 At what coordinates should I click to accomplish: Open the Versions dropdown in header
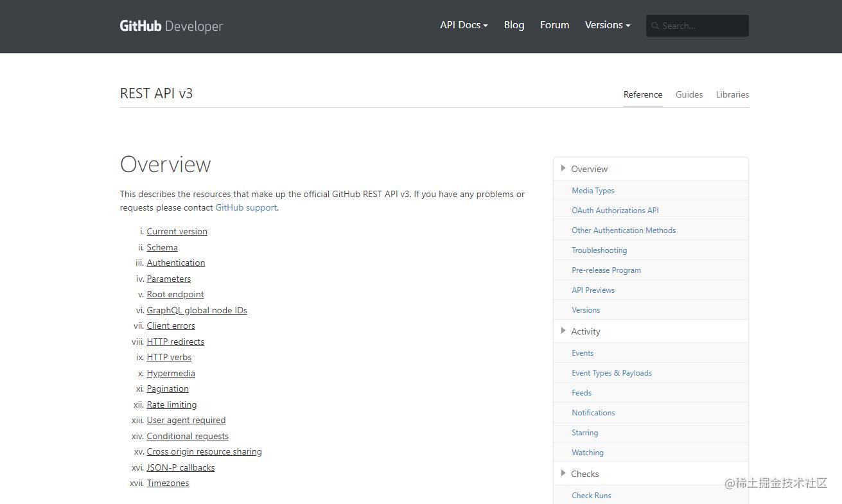coord(608,25)
